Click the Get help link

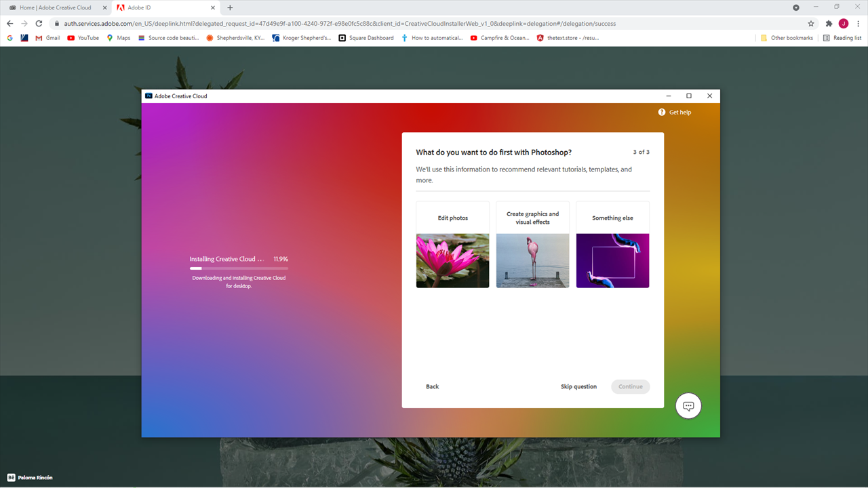coord(680,113)
